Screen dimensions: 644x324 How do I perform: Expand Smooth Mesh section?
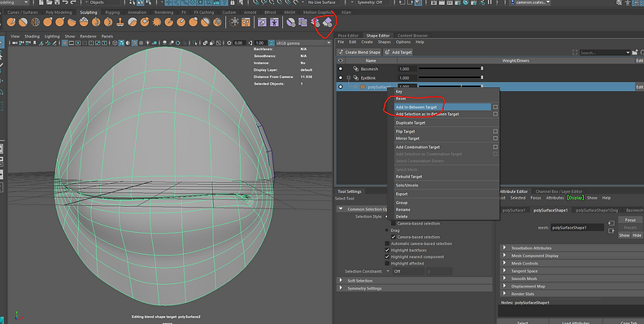tap(504, 278)
